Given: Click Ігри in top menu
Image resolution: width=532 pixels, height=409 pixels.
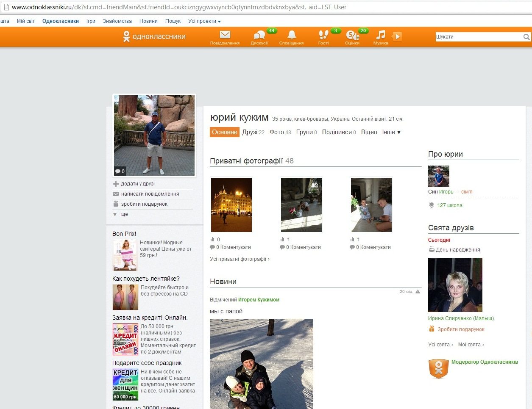Looking at the screenshot, I should (x=91, y=21).
